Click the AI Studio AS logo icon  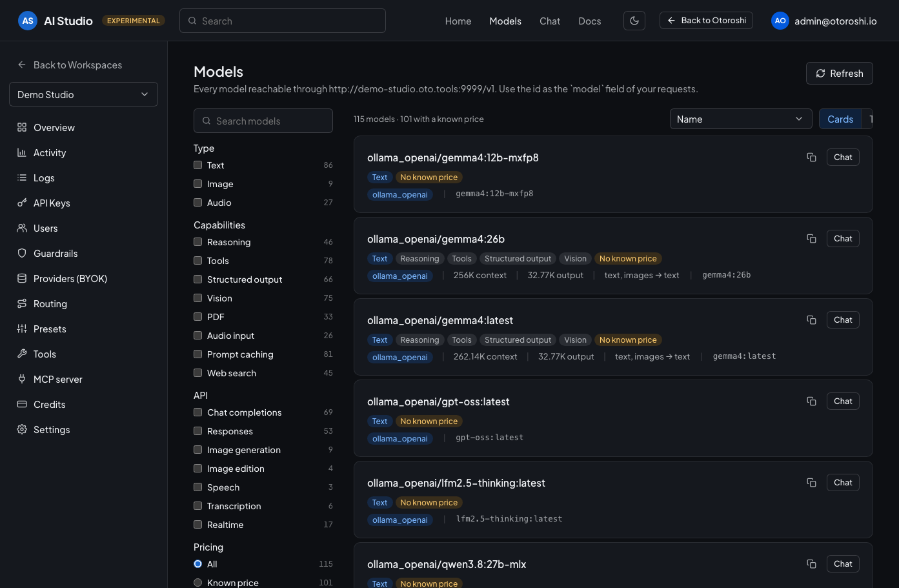tap(28, 21)
